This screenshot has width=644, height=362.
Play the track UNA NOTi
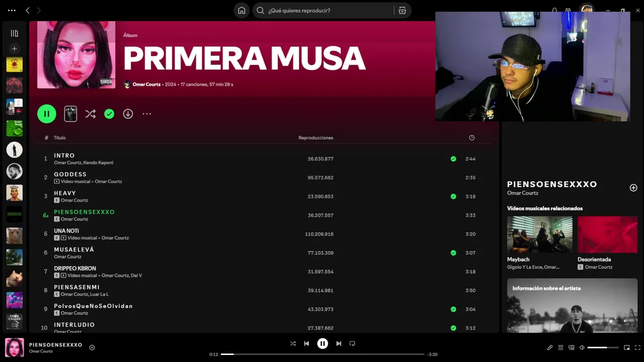pos(66,231)
